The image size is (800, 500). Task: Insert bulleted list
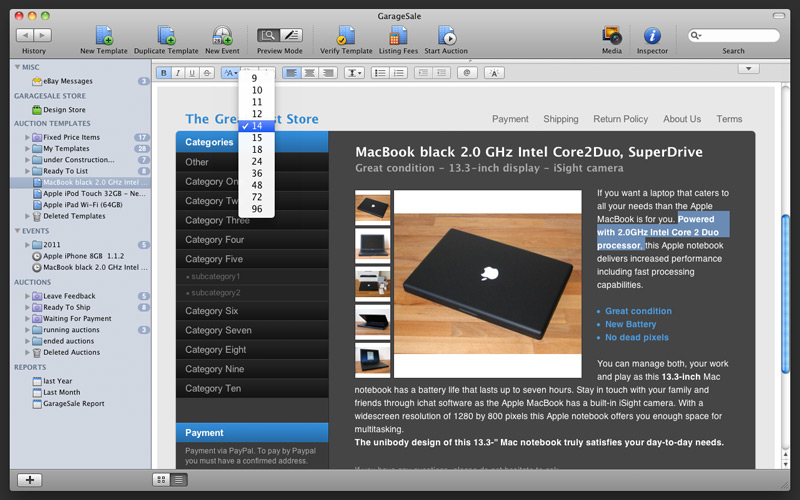click(x=380, y=73)
